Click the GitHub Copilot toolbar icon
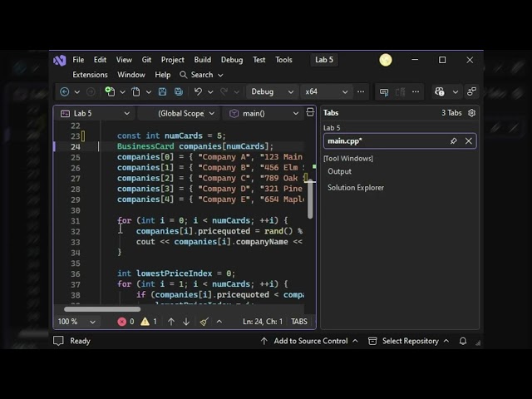Viewport: 532px width, 399px height. (x=440, y=91)
